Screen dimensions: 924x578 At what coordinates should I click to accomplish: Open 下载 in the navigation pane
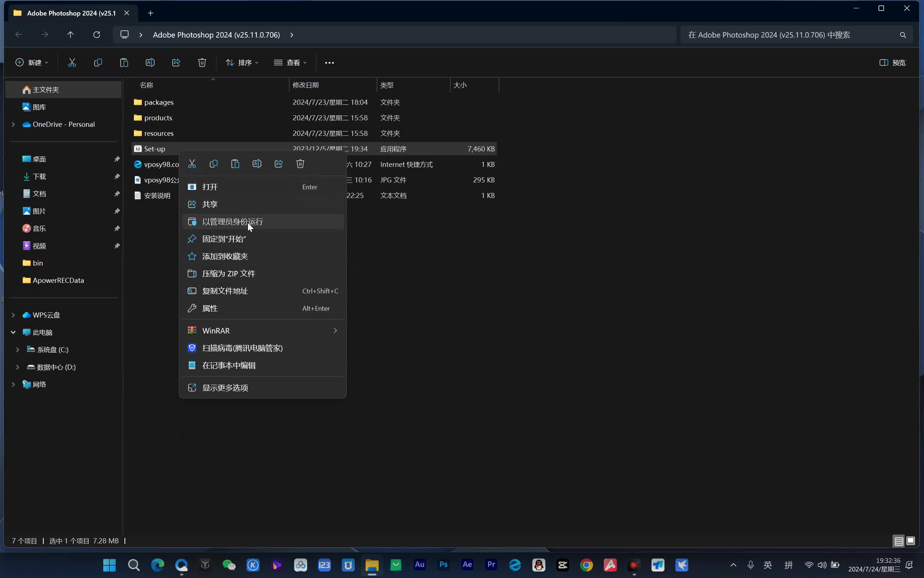[x=64, y=177]
